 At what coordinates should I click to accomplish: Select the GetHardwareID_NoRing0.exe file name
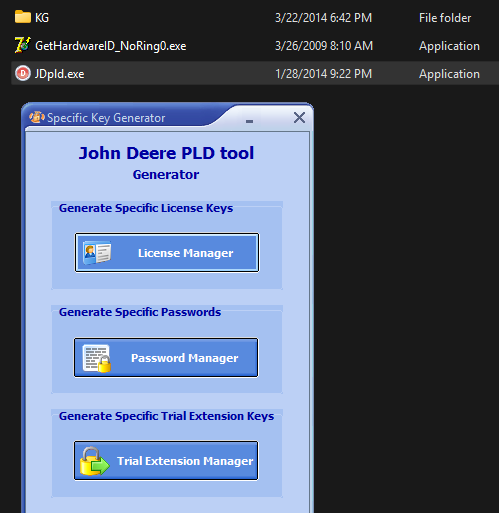tap(111, 46)
